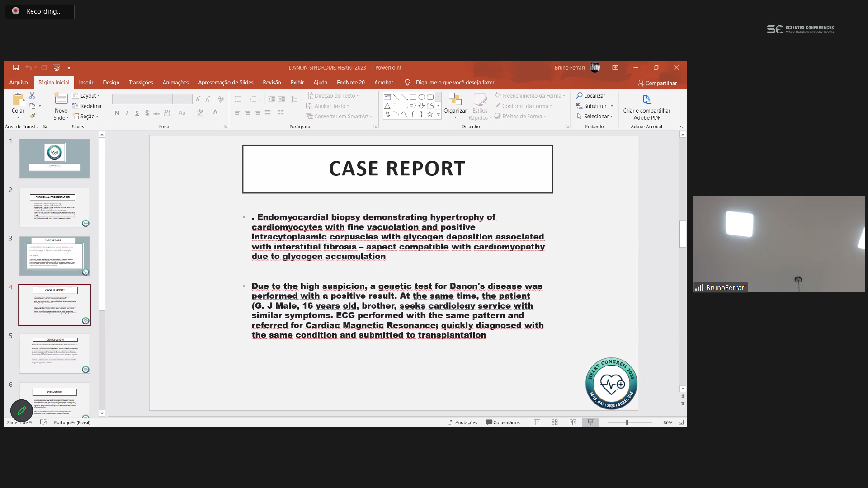Click Novo Slide icon
Screen dimensions: 868x488
(61, 99)
